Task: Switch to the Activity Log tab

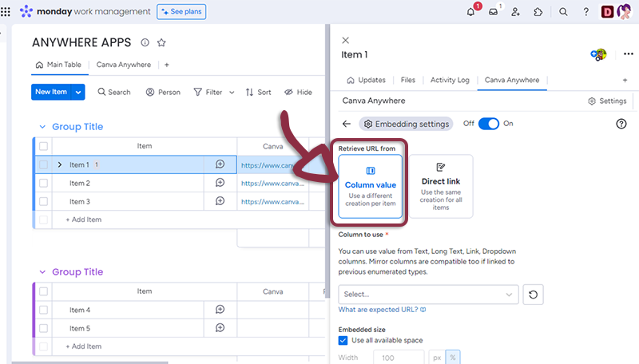Action: point(450,80)
